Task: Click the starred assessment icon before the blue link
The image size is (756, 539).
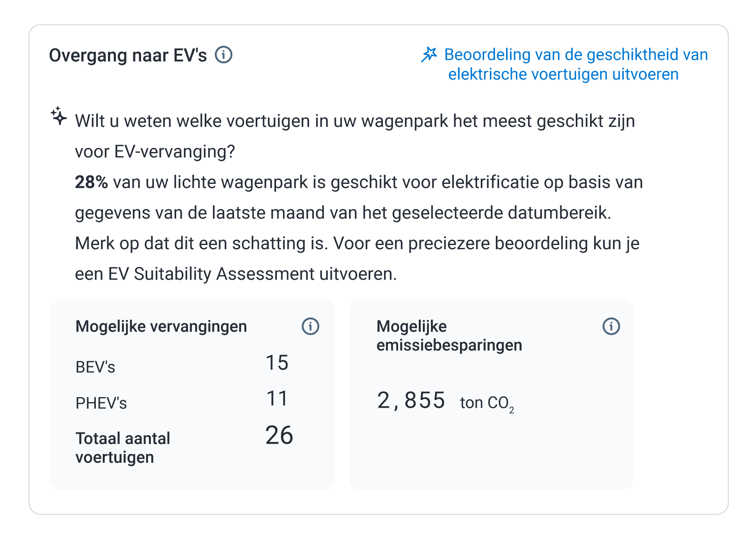Action: [429, 55]
